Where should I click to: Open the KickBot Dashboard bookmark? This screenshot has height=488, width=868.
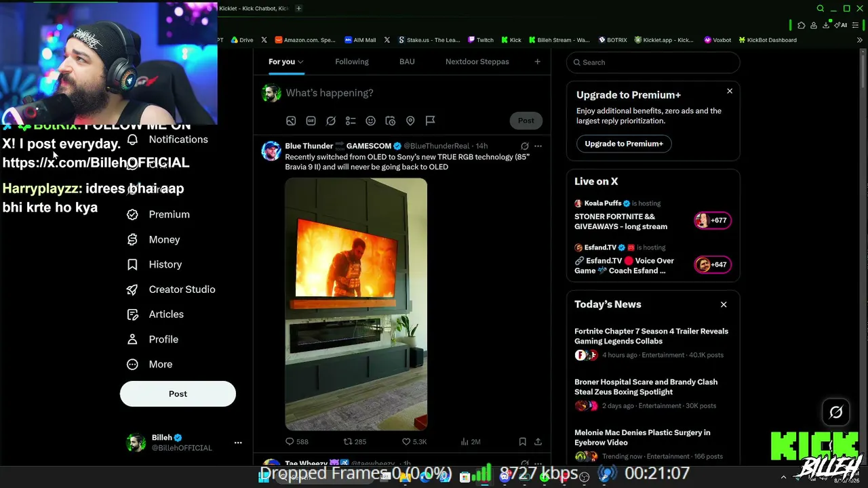click(767, 40)
